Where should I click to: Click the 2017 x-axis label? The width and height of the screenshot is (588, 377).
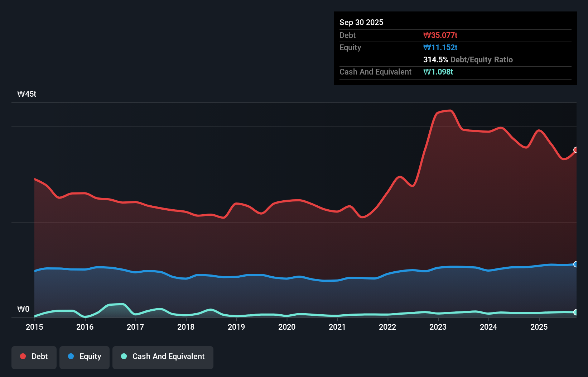coord(135,327)
